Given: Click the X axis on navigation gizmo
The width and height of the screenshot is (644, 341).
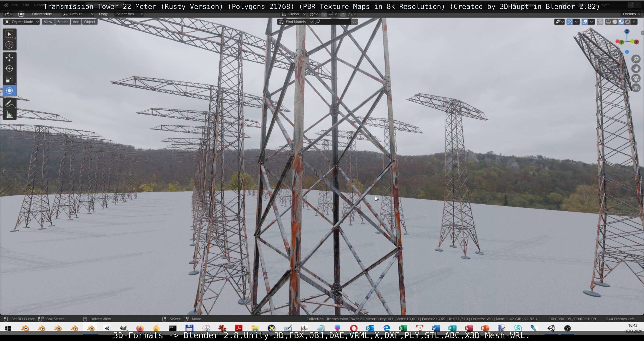Looking at the screenshot, I should [636, 42].
